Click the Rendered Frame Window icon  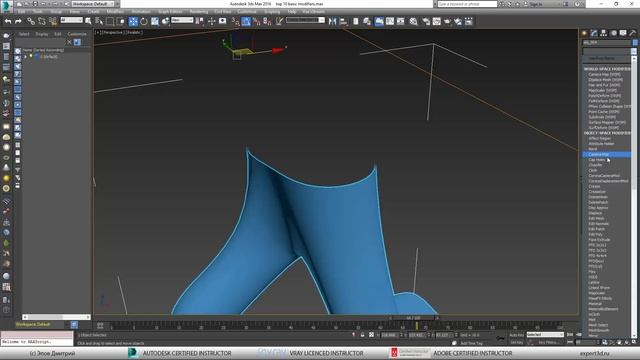coord(437,21)
